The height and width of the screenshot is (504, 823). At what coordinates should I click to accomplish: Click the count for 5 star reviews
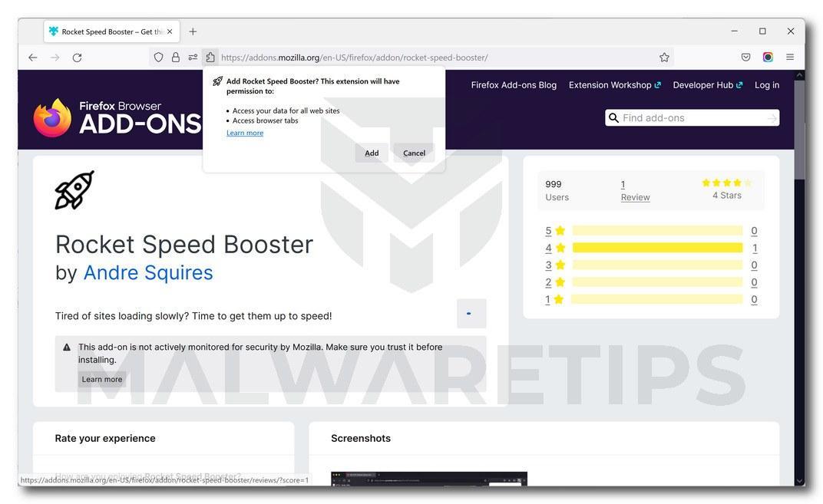[x=754, y=231]
